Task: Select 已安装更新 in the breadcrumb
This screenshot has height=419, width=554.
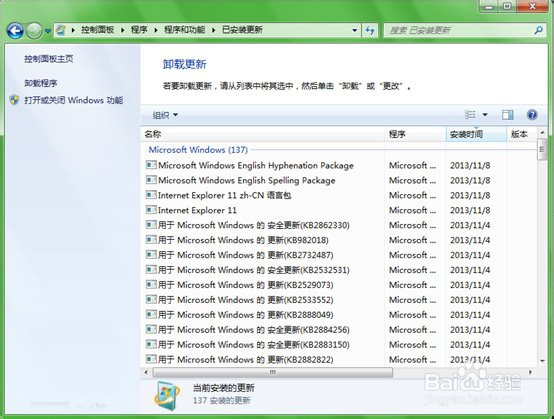Action: [242, 30]
